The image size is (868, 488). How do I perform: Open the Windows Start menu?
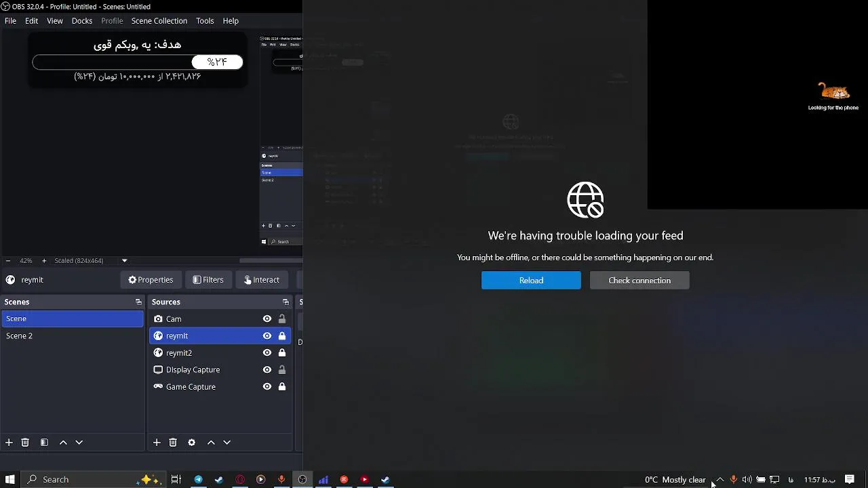(x=10, y=480)
